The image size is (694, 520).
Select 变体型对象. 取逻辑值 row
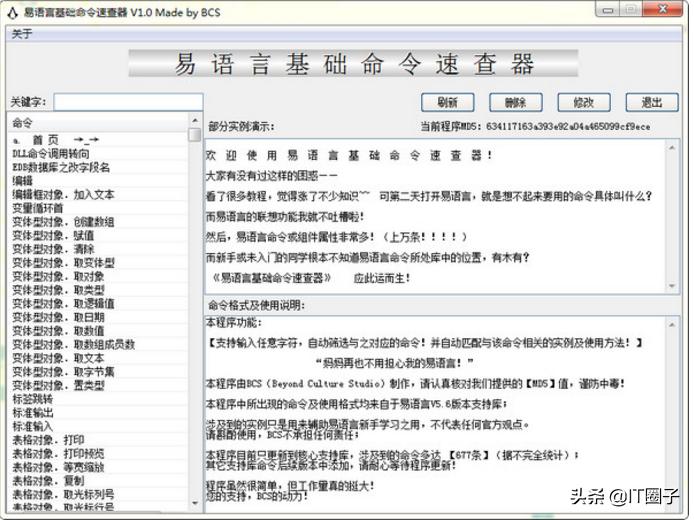98,304
